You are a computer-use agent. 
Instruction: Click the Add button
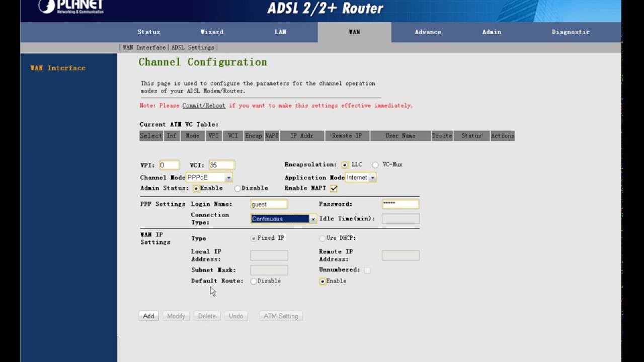click(x=148, y=316)
